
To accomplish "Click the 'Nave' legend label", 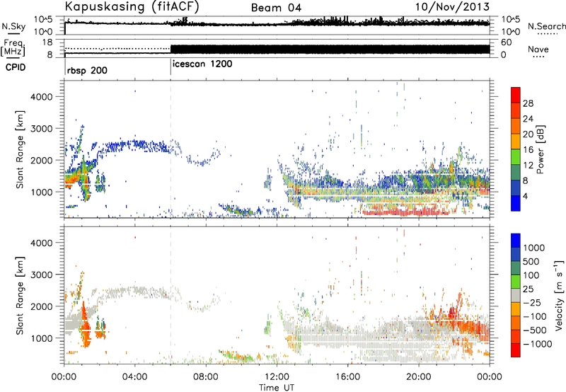I will [x=538, y=50].
